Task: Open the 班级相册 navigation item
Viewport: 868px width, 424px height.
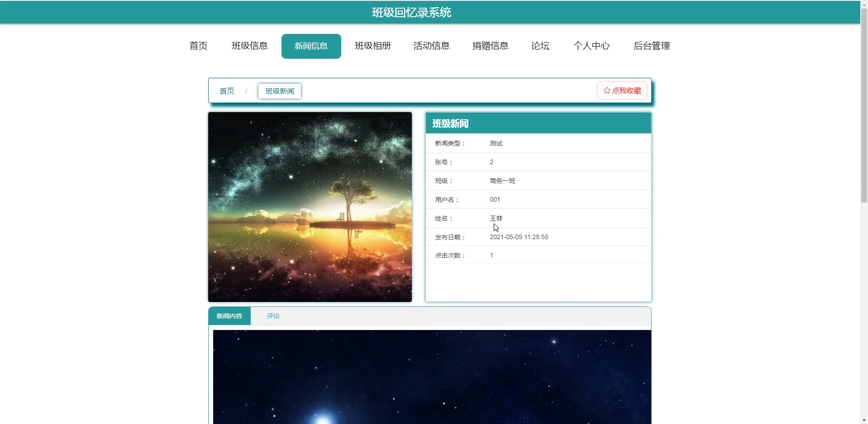Action: 372,46
